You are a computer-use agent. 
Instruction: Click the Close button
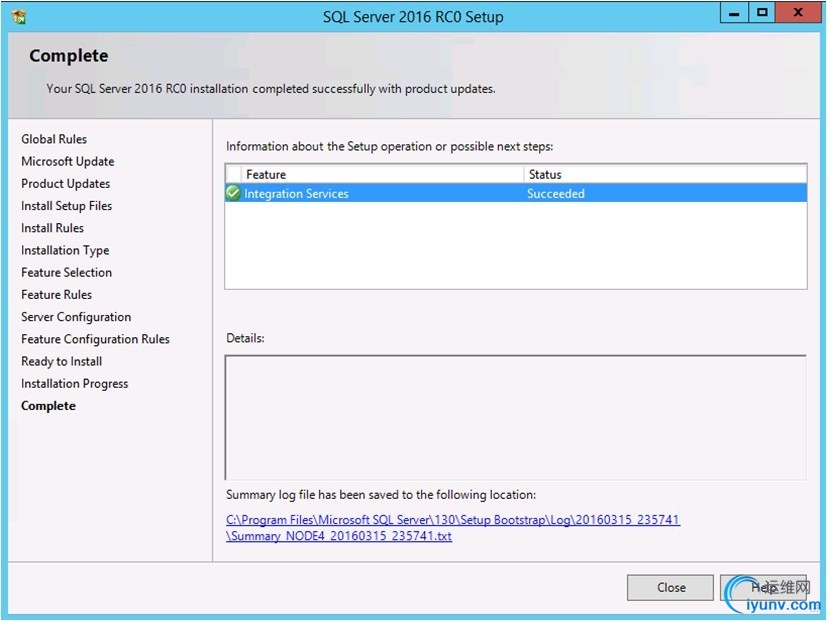[x=670, y=587]
